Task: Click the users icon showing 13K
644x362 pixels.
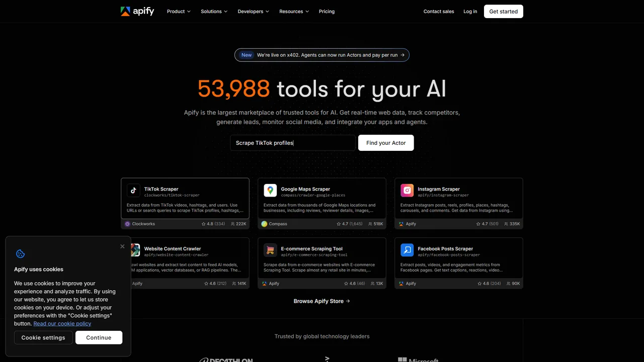Action: [372, 284]
